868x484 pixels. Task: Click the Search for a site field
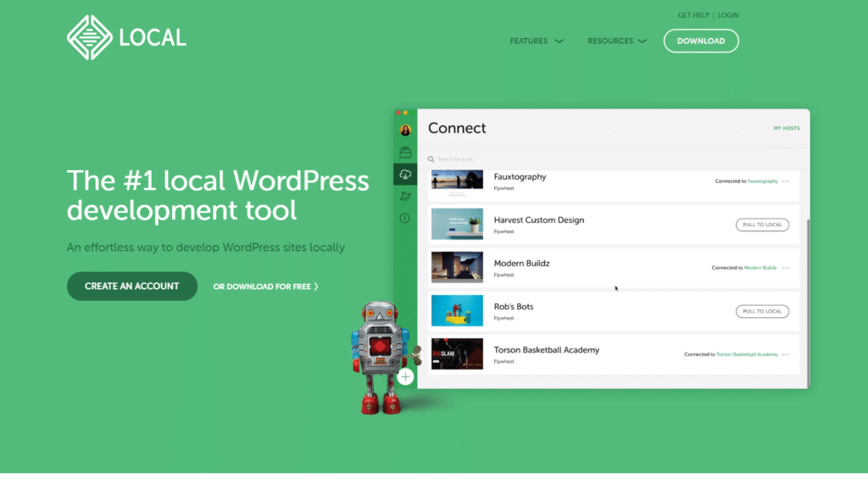tap(613, 159)
